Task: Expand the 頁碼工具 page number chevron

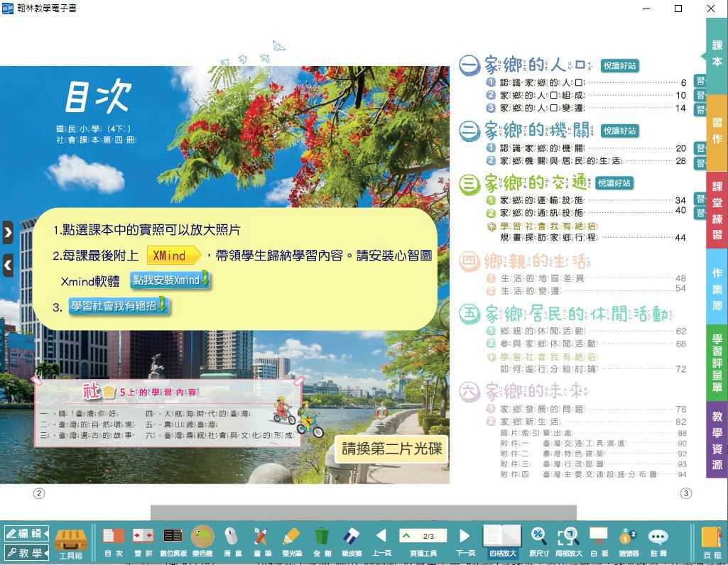Action: pyautogui.click(x=407, y=536)
